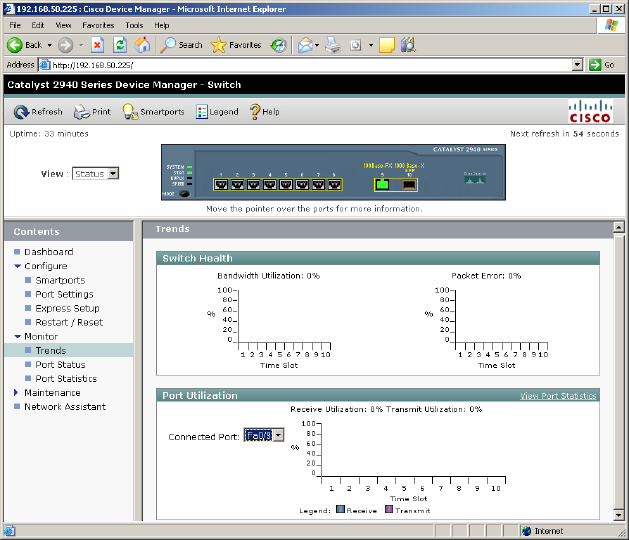Open Network Assistant in Contents

point(65,406)
